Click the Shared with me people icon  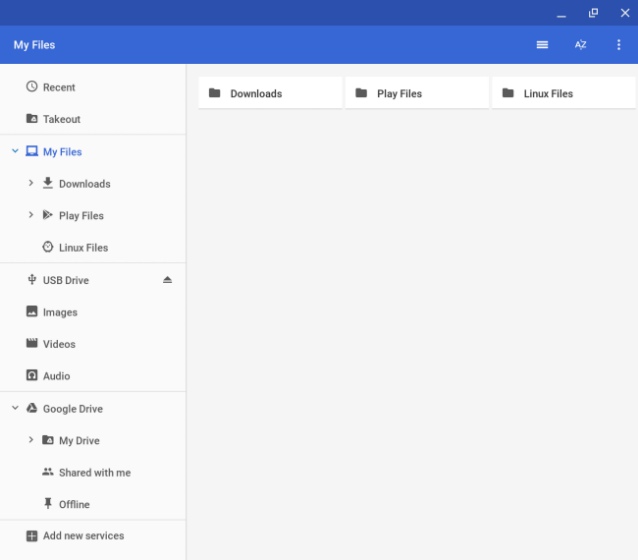pyautogui.click(x=48, y=472)
